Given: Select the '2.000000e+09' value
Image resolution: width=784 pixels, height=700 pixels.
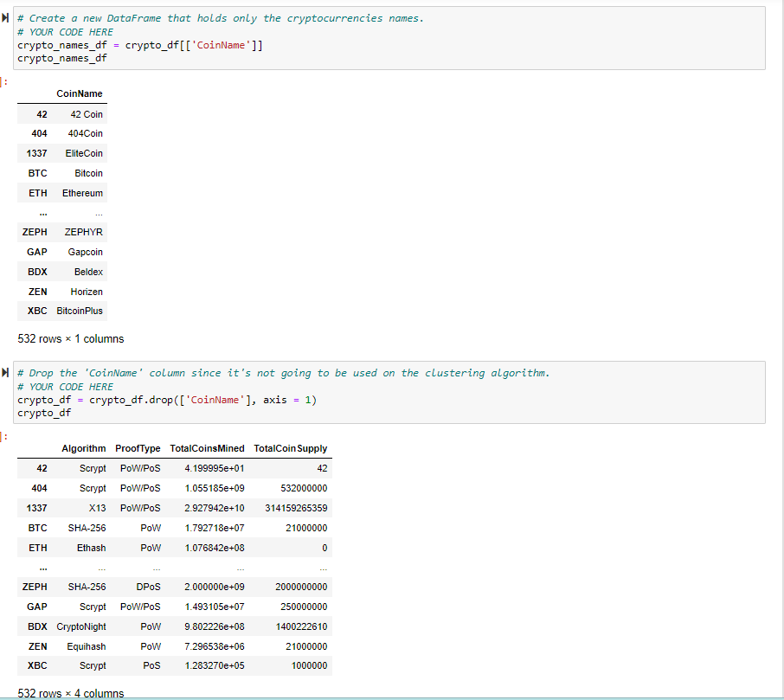Looking at the screenshot, I should [x=215, y=587].
